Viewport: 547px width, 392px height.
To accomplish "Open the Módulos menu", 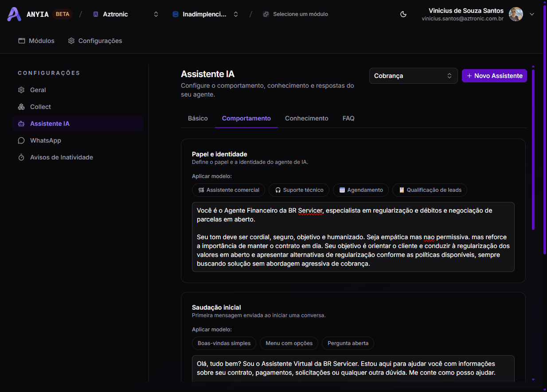I will pyautogui.click(x=36, y=41).
